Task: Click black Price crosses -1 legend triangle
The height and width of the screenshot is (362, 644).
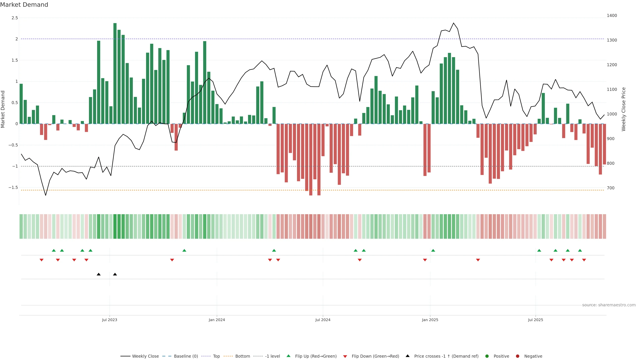Action: coord(408,356)
